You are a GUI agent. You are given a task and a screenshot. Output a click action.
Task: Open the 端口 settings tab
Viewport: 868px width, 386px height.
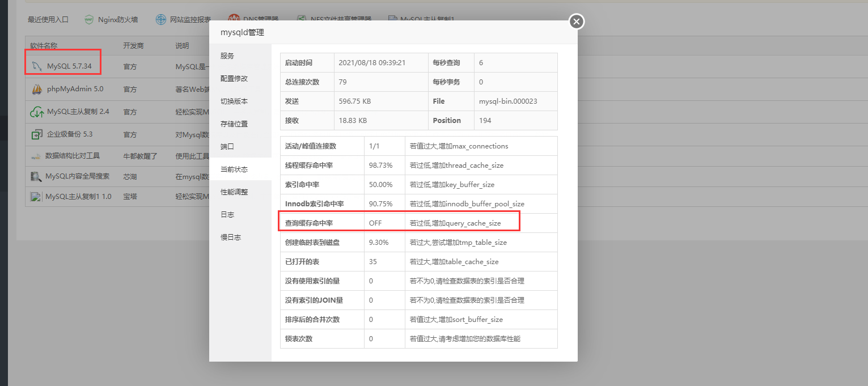click(x=227, y=146)
